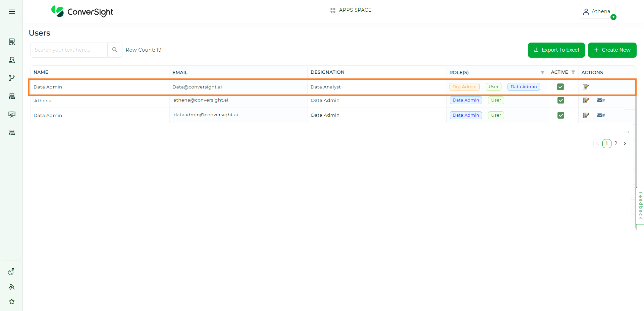Expand the Athena profile dropdown arrow

point(613,17)
